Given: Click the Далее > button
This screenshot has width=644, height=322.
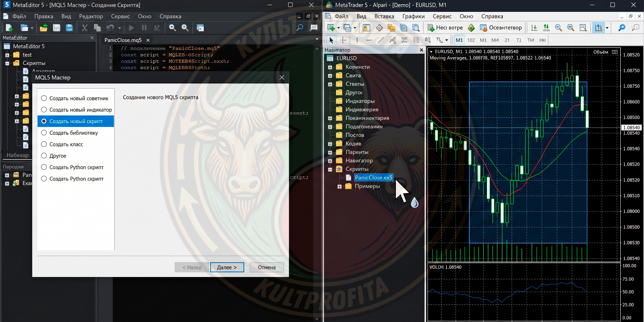Looking at the screenshot, I should click(227, 267).
